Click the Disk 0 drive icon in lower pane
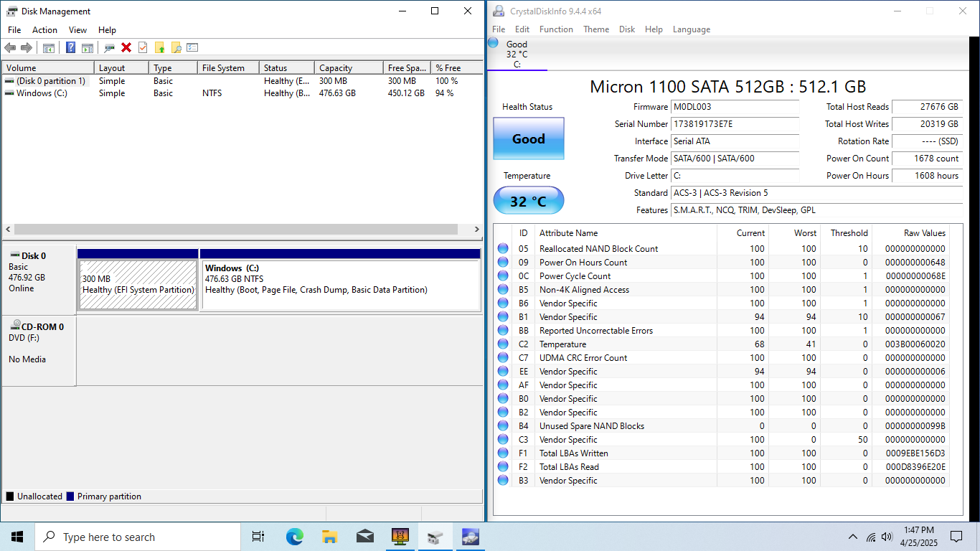 pos(14,255)
